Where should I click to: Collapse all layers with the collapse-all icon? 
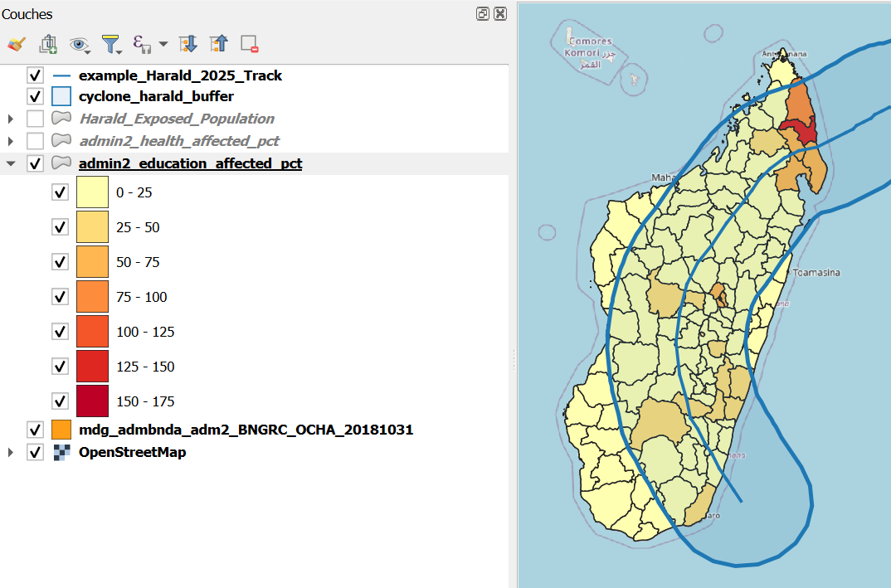(x=217, y=43)
